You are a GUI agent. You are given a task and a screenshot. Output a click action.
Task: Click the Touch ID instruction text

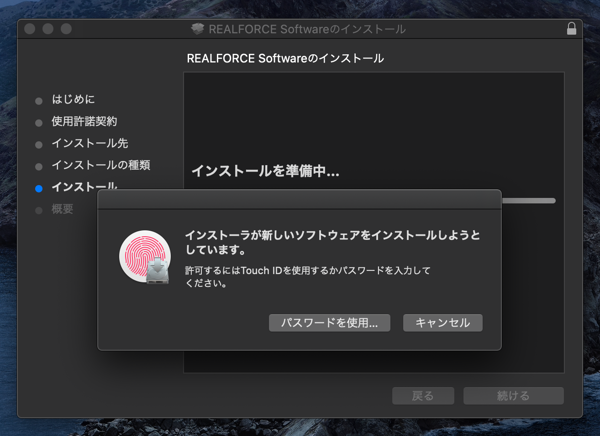pos(308,277)
